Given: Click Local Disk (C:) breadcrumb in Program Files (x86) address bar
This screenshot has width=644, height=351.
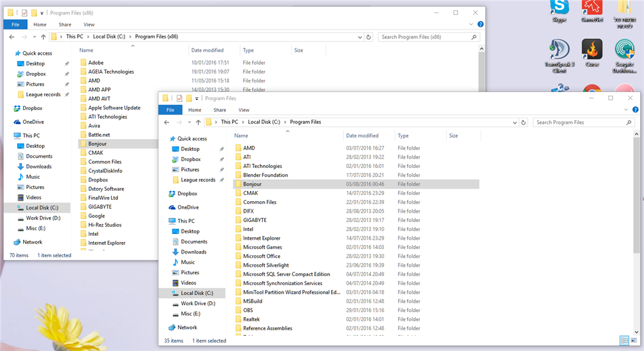Looking at the screenshot, I should tap(109, 36).
